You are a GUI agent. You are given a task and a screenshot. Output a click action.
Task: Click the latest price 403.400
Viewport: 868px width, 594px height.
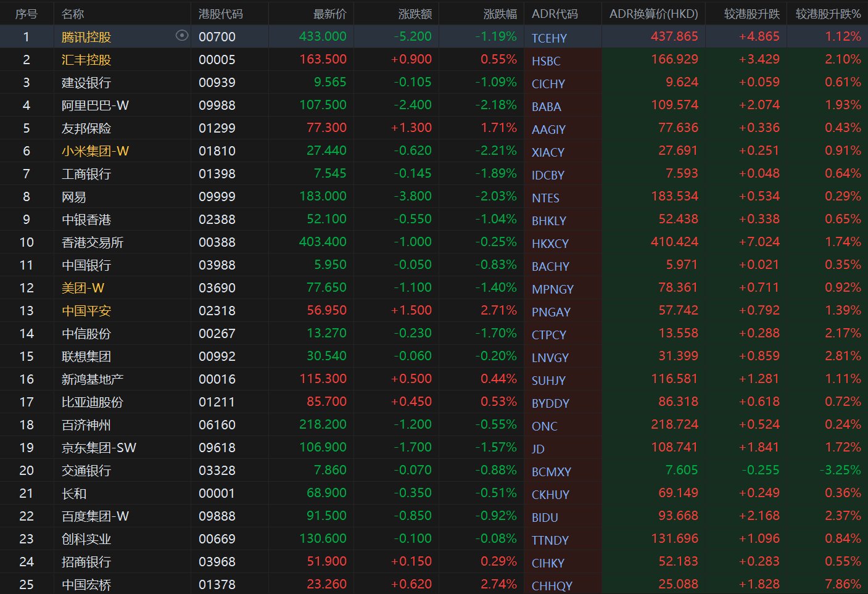323,242
